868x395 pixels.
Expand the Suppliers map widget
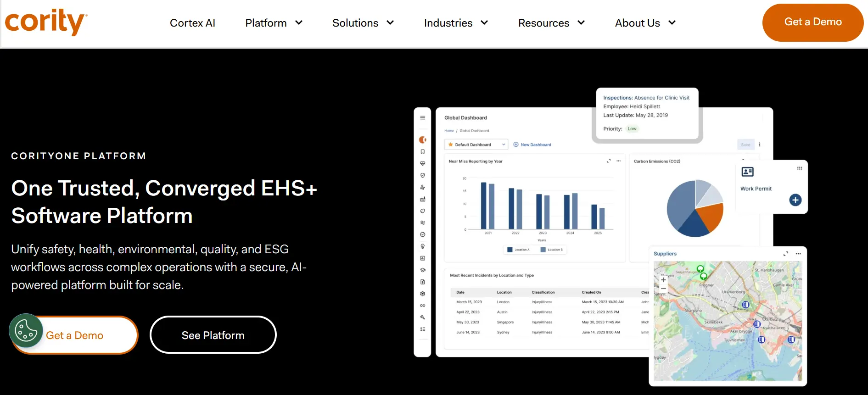pos(786,254)
